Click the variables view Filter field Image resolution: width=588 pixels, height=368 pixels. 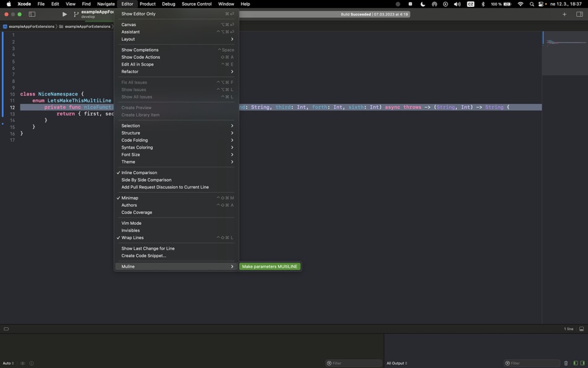(x=353, y=363)
